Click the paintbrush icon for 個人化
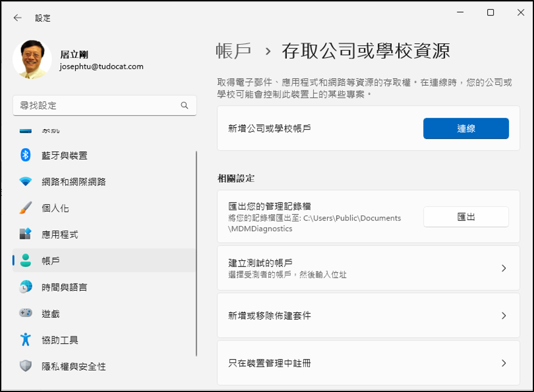 click(26, 208)
